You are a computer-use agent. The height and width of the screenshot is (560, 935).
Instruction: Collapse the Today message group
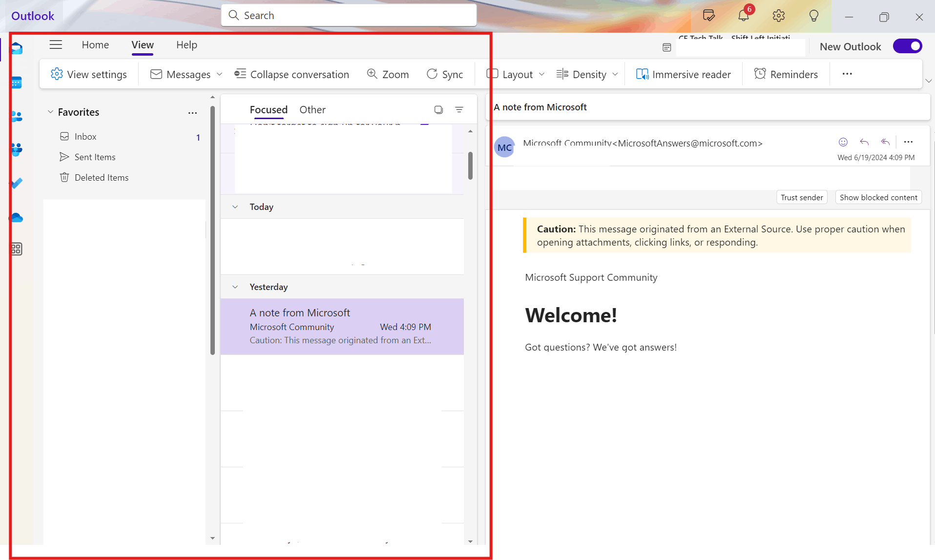[235, 207]
